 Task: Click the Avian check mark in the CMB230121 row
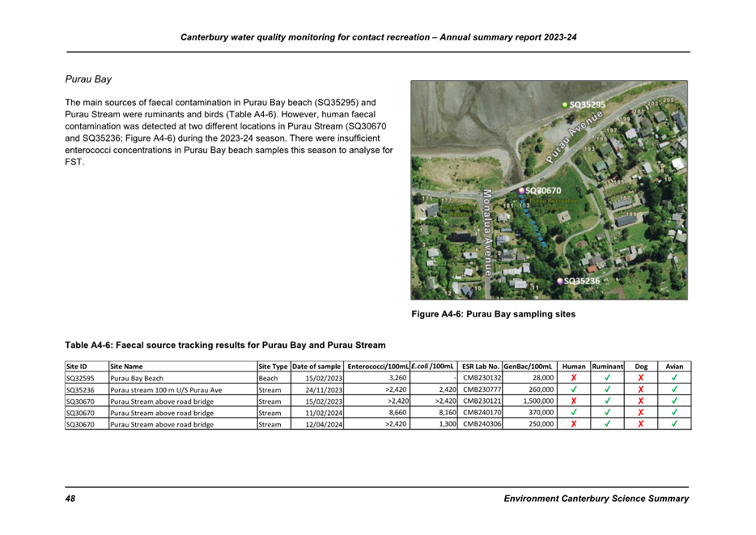(x=674, y=401)
